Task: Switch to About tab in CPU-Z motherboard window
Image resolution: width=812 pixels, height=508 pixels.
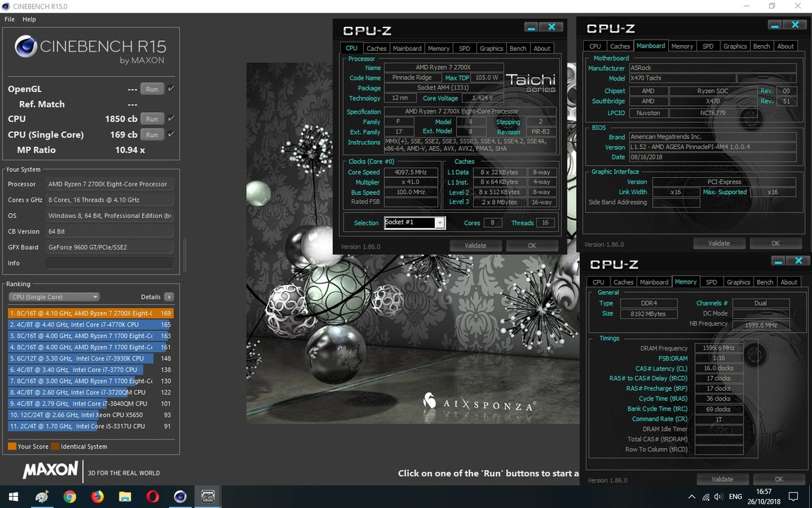Action: (785, 46)
